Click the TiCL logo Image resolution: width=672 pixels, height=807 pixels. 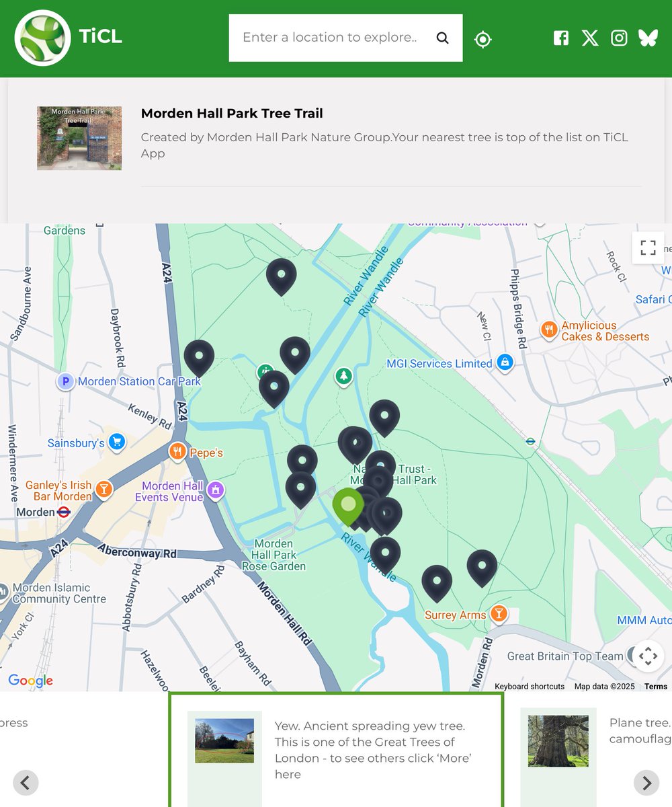click(x=42, y=38)
